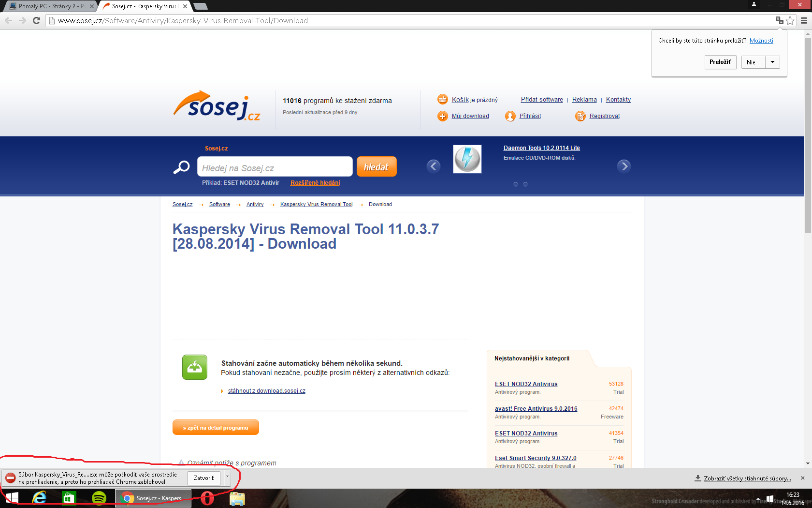This screenshot has height=508, width=812.
Task: Open Spotify from the taskbar
Action: (x=99, y=498)
